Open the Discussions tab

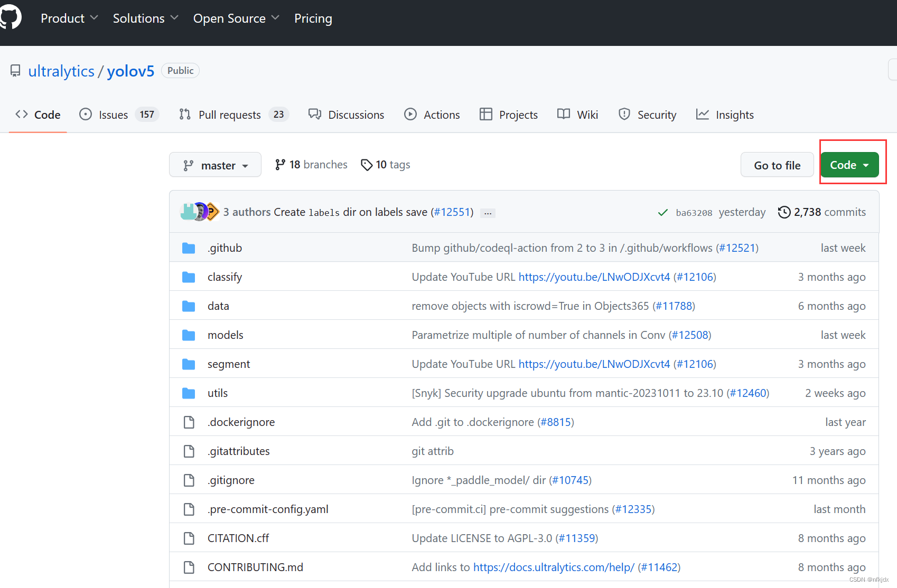[x=346, y=115]
